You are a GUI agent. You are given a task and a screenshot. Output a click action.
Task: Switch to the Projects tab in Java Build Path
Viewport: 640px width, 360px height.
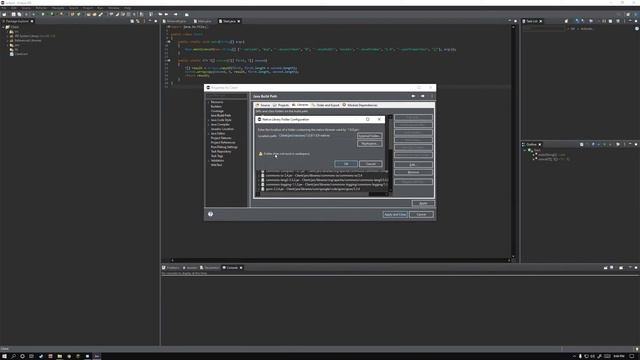[x=281, y=105]
